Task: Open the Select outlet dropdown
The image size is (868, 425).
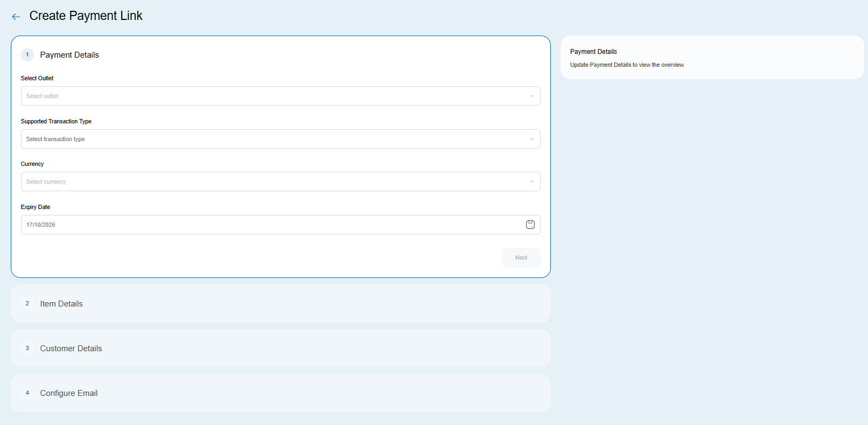Action: [x=281, y=96]
